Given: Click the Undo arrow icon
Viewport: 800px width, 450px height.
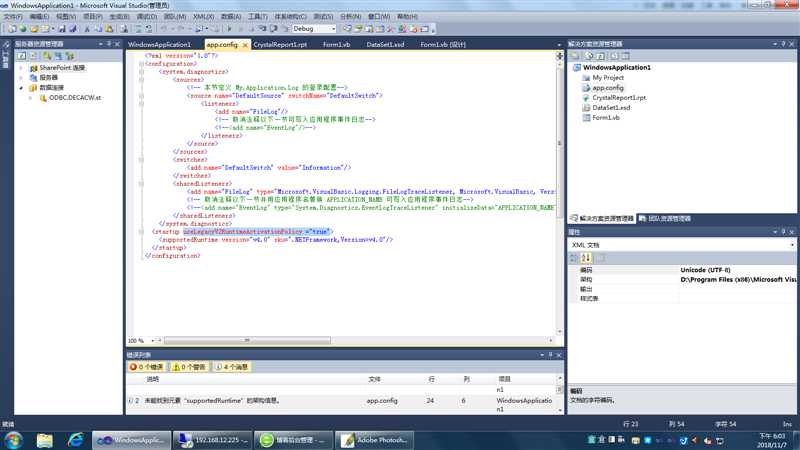Looking at the screenshot, I should tap(164, 29).
